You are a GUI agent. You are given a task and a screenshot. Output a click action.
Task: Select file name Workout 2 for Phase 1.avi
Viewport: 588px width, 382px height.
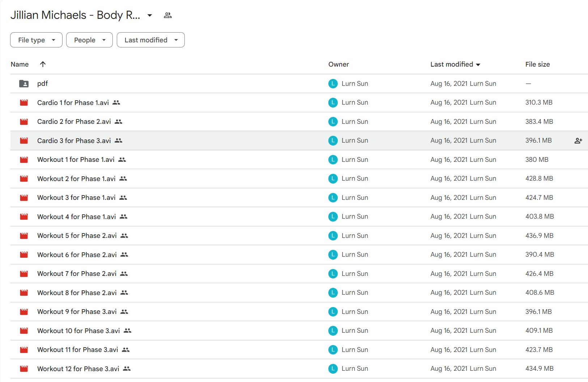(x=76, y=179)
